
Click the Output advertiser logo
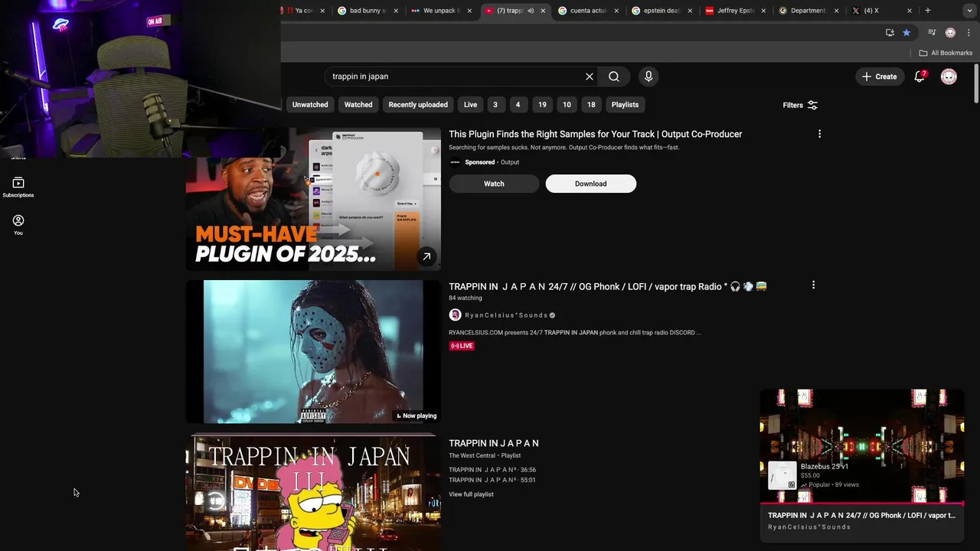pyautogui.click(x=455, y=162)
